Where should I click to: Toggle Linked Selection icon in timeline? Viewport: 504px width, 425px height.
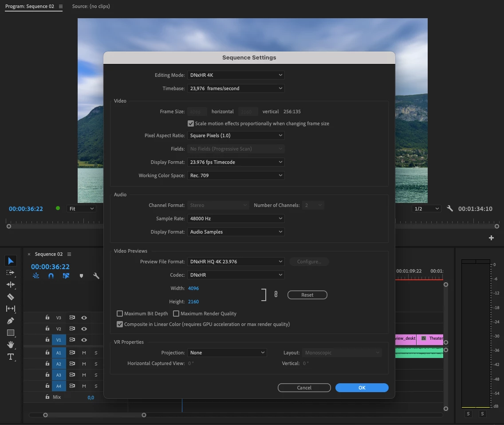coord(66,276)
